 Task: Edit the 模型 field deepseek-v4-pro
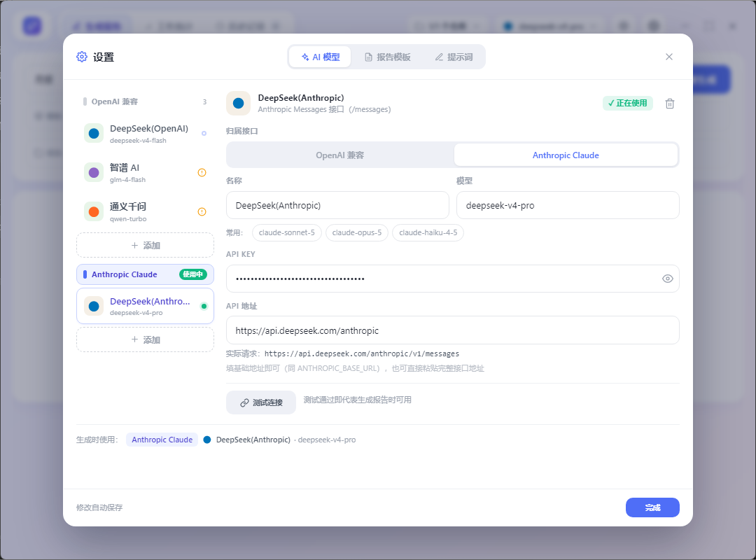click(x=568, y=206)
